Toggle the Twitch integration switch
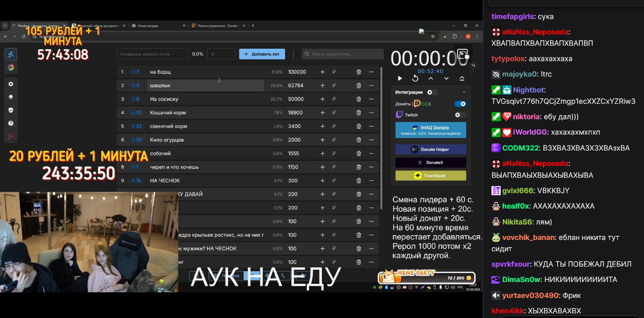This screenshot has width=644, height=318. [460, 115]
